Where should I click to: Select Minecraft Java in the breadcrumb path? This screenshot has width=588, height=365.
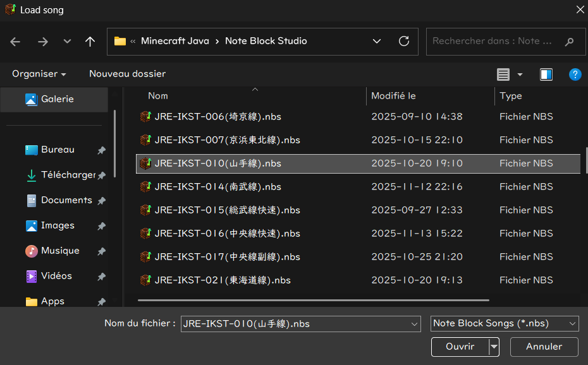(x=175, y=41)
